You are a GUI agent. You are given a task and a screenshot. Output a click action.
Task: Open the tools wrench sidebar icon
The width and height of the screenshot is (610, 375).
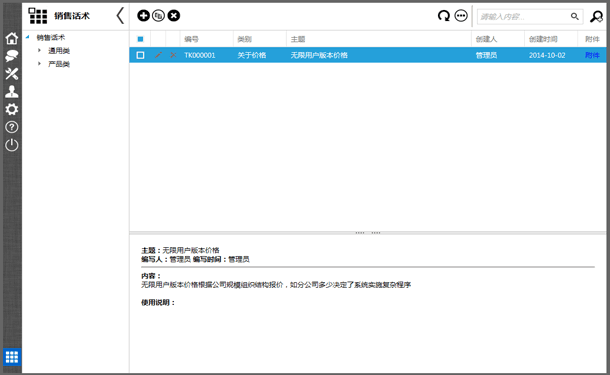[x=12, y=74]
